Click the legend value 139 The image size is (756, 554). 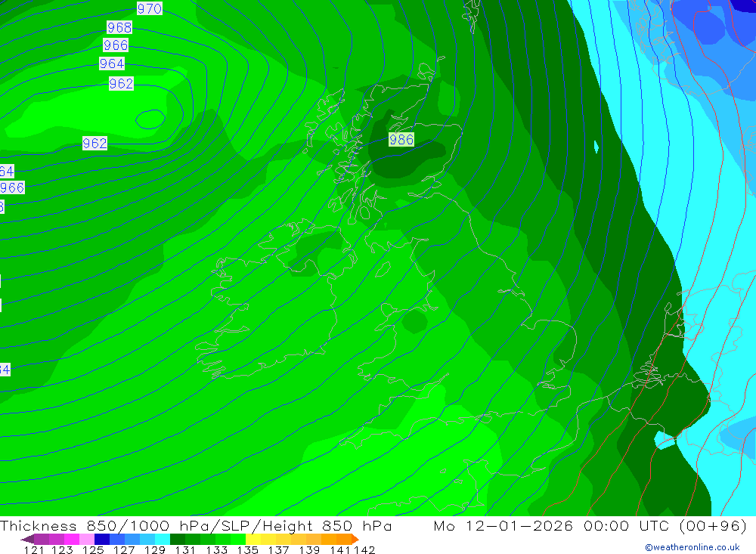coord(309,550)
